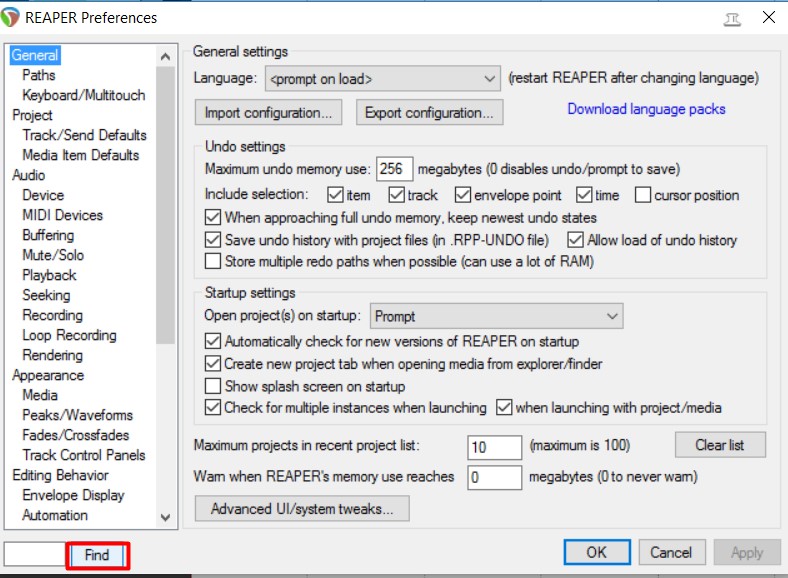
Task: Click OK to confirm preferences
Action: pos(597,552)
